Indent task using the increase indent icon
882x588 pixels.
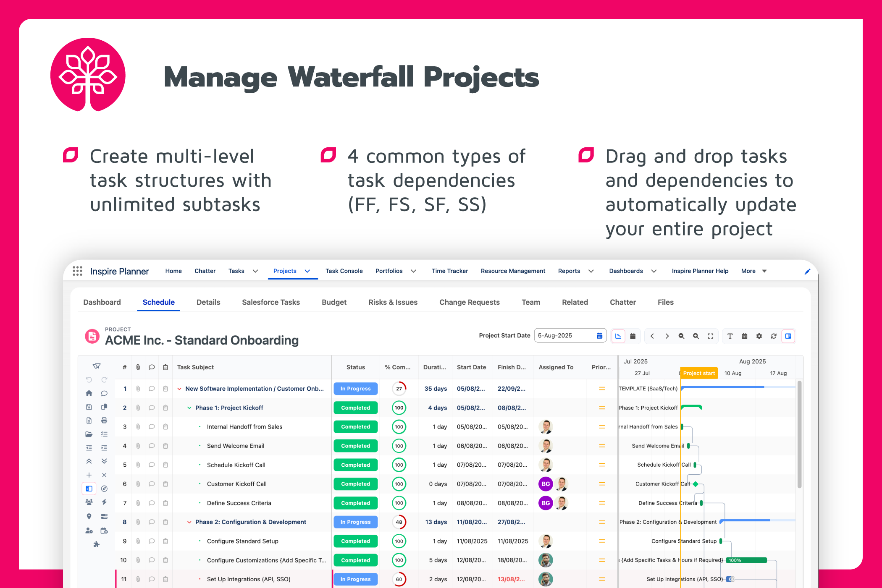click(104, 448)
